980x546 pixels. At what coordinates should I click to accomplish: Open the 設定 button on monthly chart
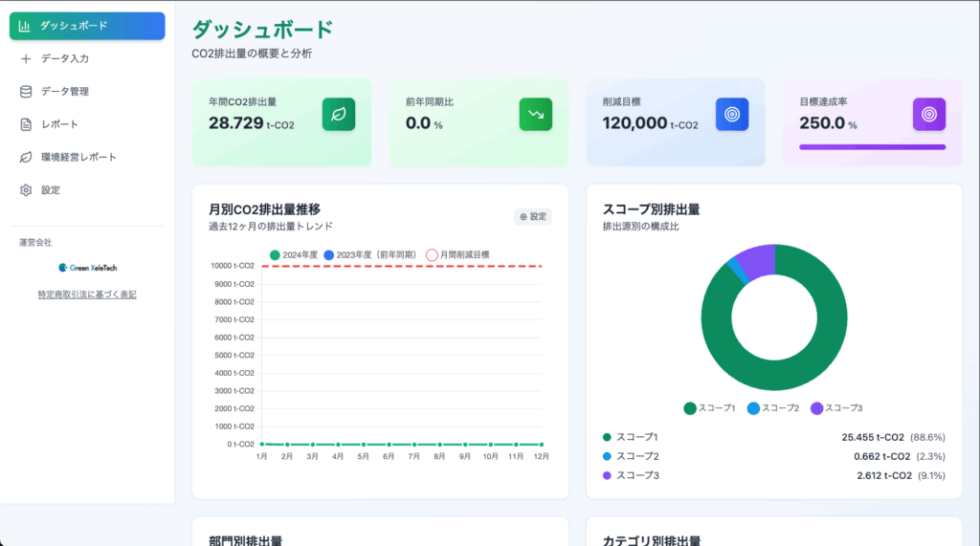pyautogui.click(x=533, y=217)
